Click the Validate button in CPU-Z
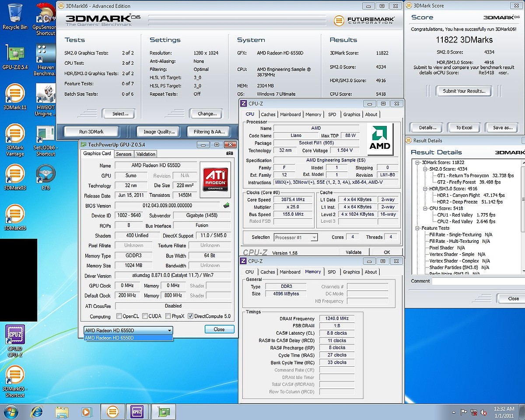This screenshot has width=525, height=420. click(x=353, y=252)
